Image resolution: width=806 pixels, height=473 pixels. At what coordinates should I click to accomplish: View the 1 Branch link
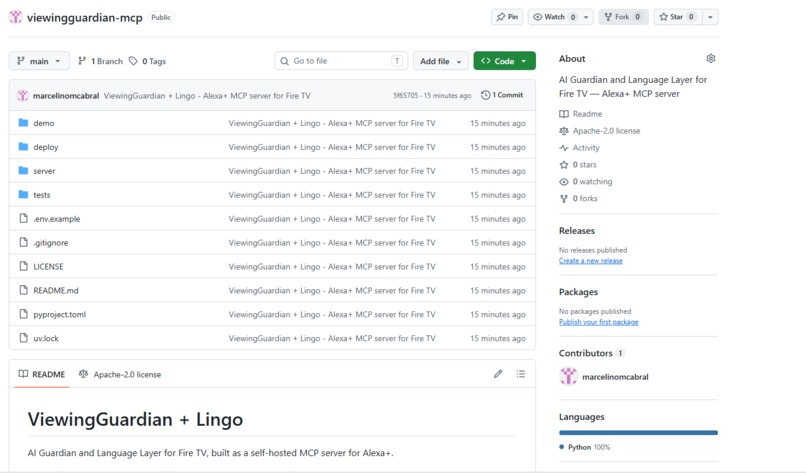[101, 61]
